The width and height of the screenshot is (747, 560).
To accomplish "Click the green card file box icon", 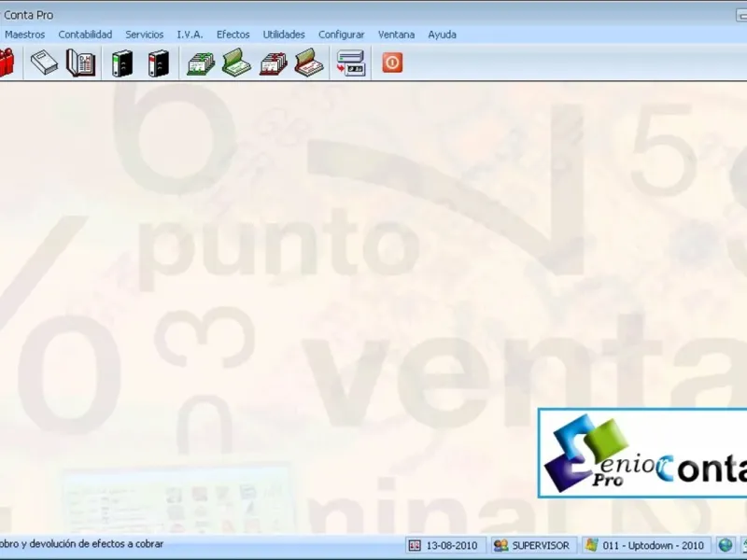I will click(x=201, y=63).
